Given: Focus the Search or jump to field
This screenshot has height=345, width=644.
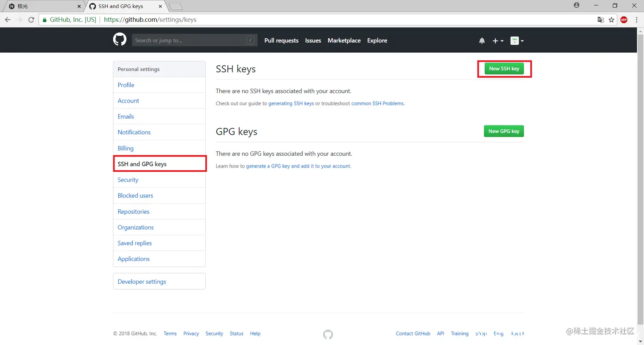Looking at the screenshot, I should (x=195, y=40).
